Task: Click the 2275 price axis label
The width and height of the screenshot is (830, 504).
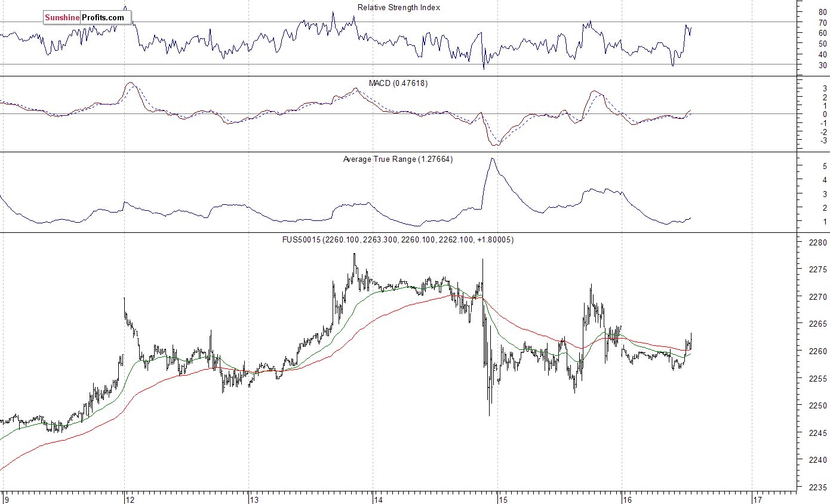Action: coord(819,270)
